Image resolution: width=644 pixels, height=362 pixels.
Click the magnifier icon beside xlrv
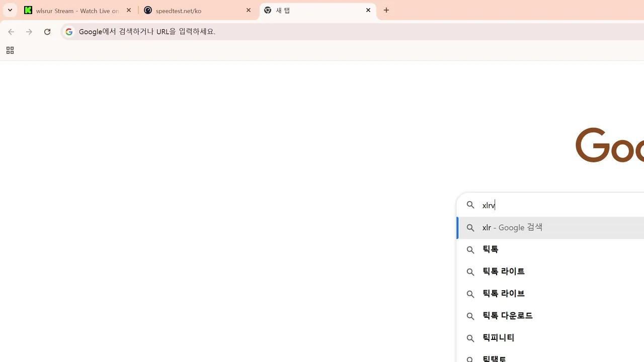click(470, 205)
